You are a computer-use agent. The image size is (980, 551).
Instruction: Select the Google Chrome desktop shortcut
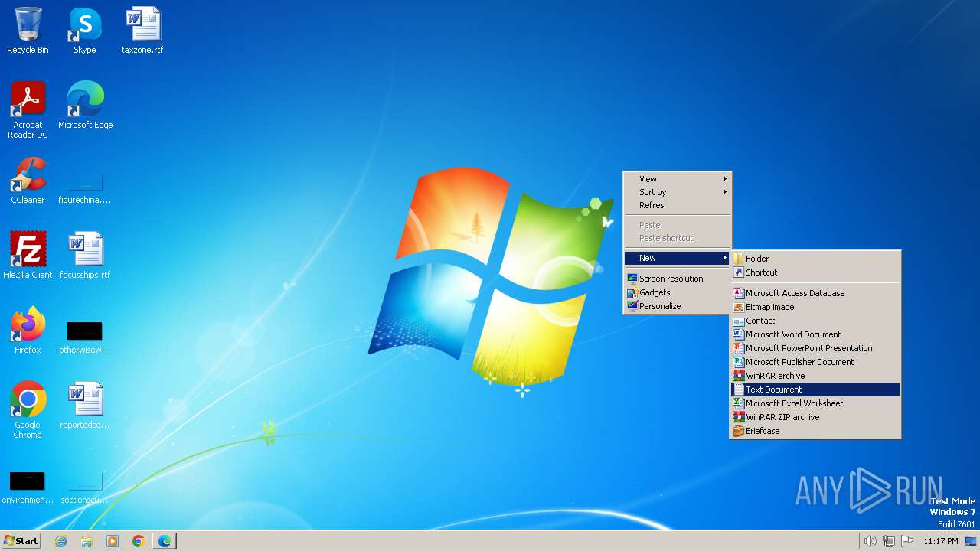[x=28, y=411]
